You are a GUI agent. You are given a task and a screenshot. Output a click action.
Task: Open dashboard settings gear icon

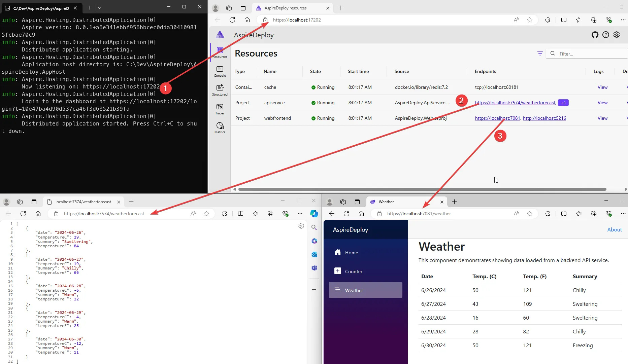pos(617,35)
